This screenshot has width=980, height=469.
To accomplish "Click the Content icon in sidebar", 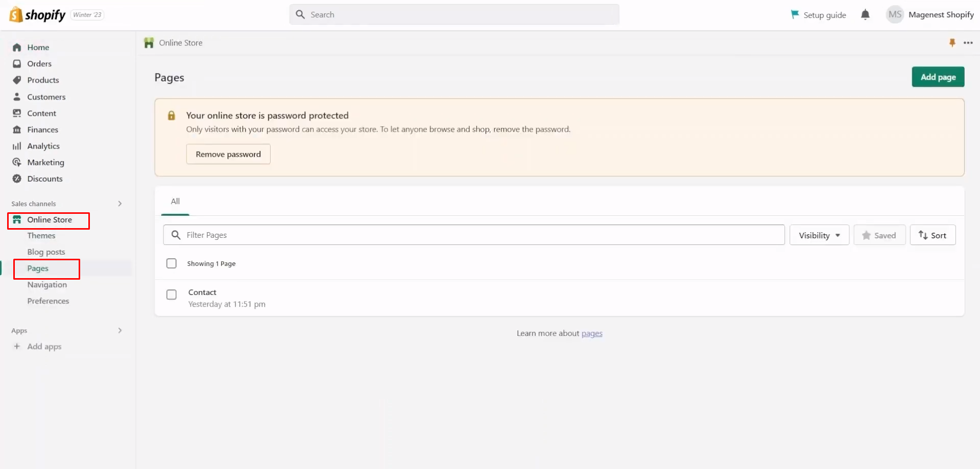I will tap(17, 113).
